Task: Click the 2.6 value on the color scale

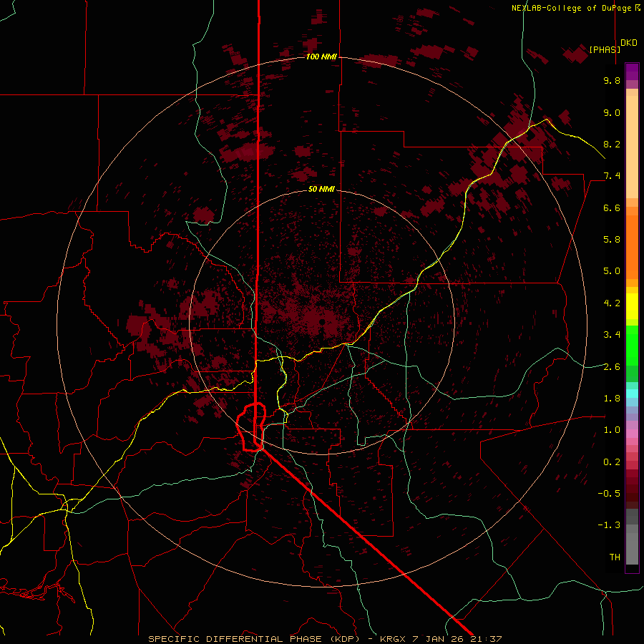Action: point(612,367)
